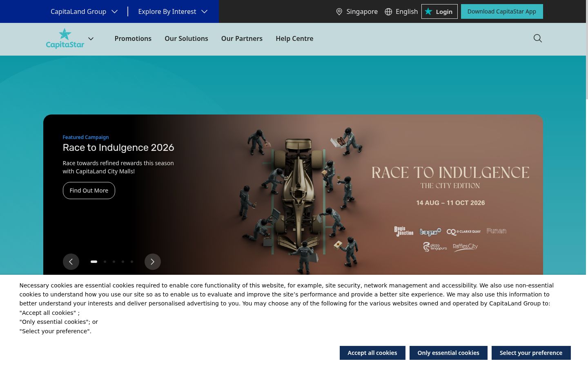Expand the Explore By Interest dropdown
The height and width of the screenshot is (368, 588).
click(173, 11)
